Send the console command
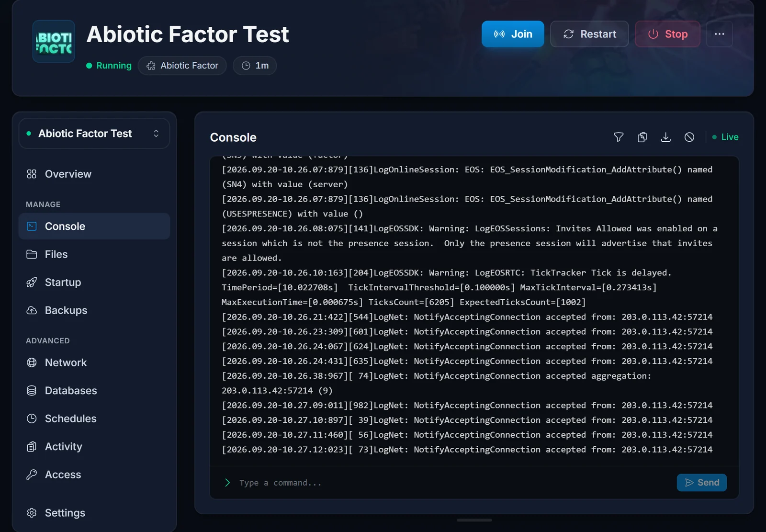Screen dimensions: 766x532 [702, 483]
